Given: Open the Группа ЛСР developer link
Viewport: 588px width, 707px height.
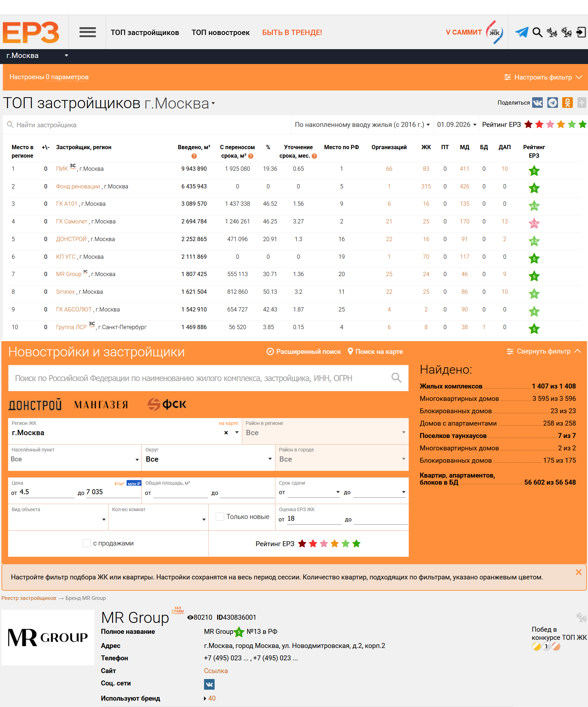Looking at the screenshot, I should 71,327.
